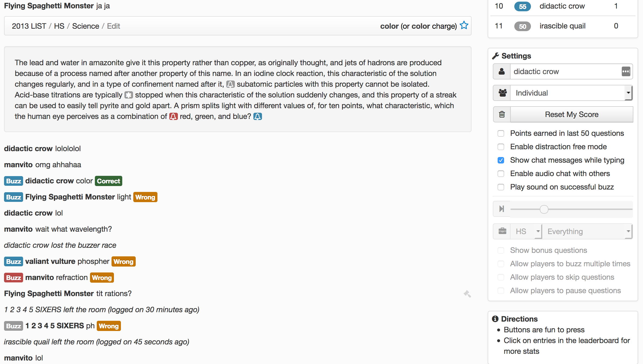
Task: Click the ellipsis icon in the name field
Action: (x=626, y=72)
